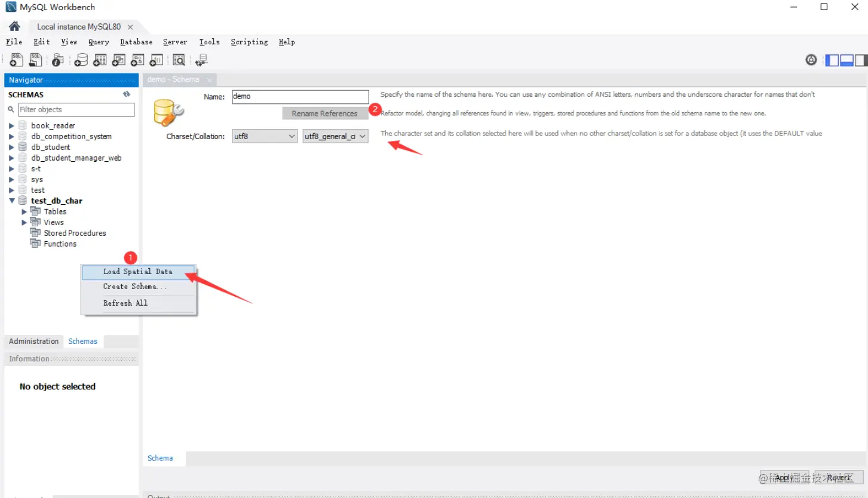Open the utf8 charset dropdown
This screenshot has width=868, height=498.
(x=265, y=136)
